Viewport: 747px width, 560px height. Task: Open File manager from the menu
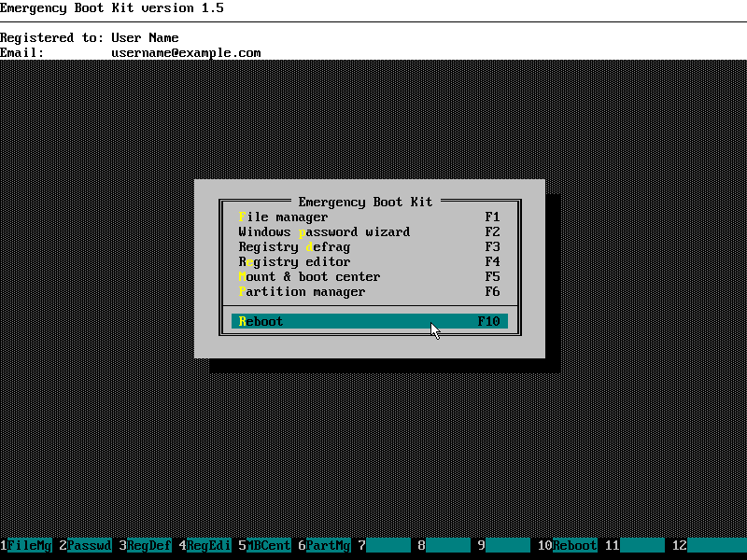[369, 217]
